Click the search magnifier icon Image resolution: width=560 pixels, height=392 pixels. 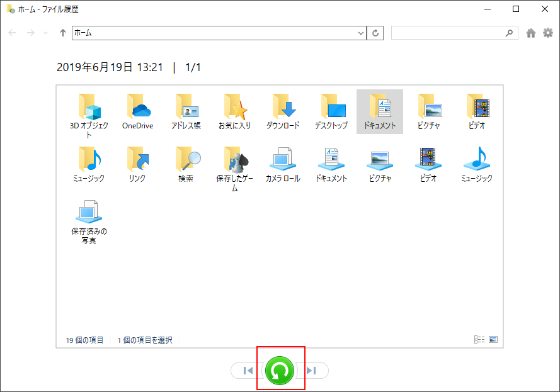click(509, 33)
